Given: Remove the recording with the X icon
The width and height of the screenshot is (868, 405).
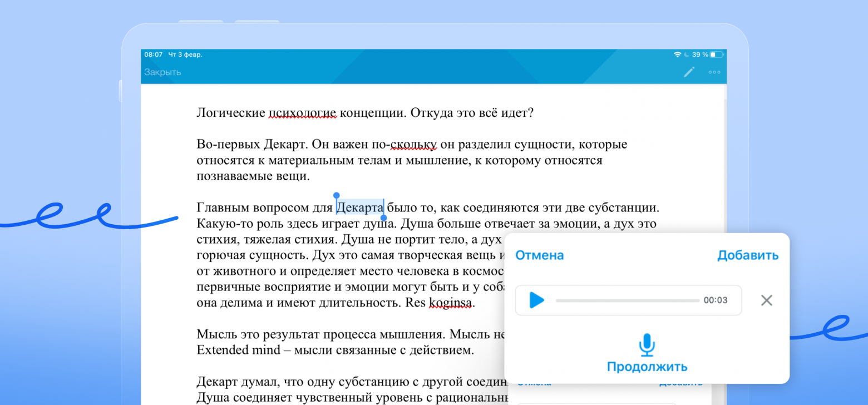Looking at the screenshot, I should 766,300.
